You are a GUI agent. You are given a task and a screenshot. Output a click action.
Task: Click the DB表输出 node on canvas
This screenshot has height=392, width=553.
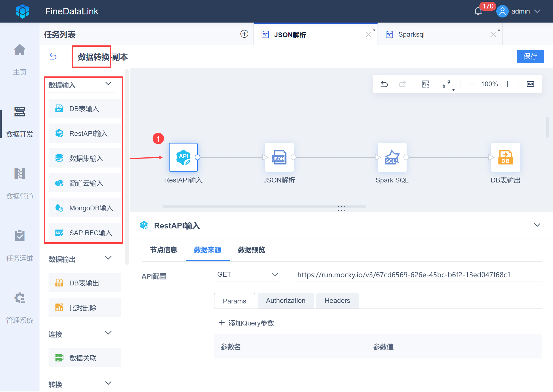click(x=505, y=157)
